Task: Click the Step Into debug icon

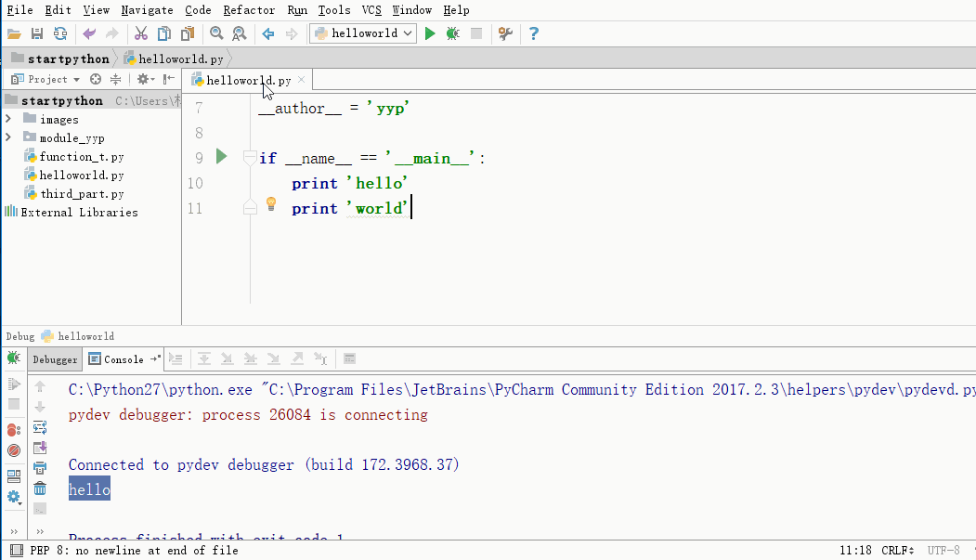Action: (x=228, y=358)
